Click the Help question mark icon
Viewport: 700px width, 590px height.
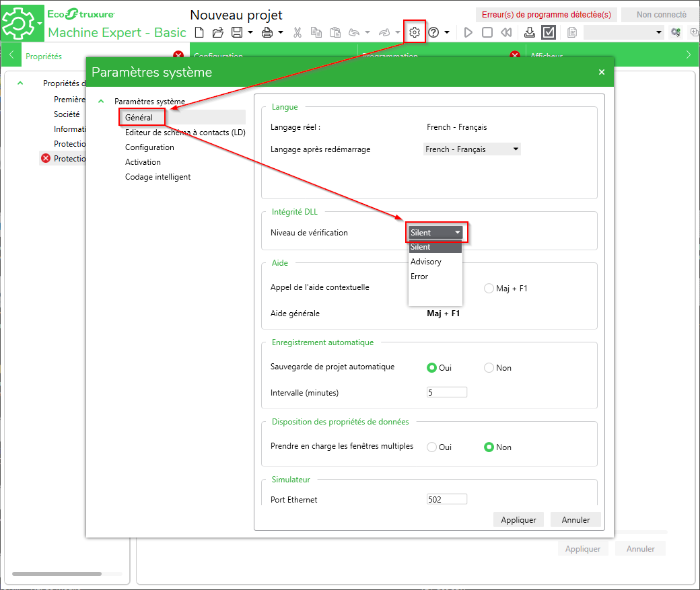434,32
